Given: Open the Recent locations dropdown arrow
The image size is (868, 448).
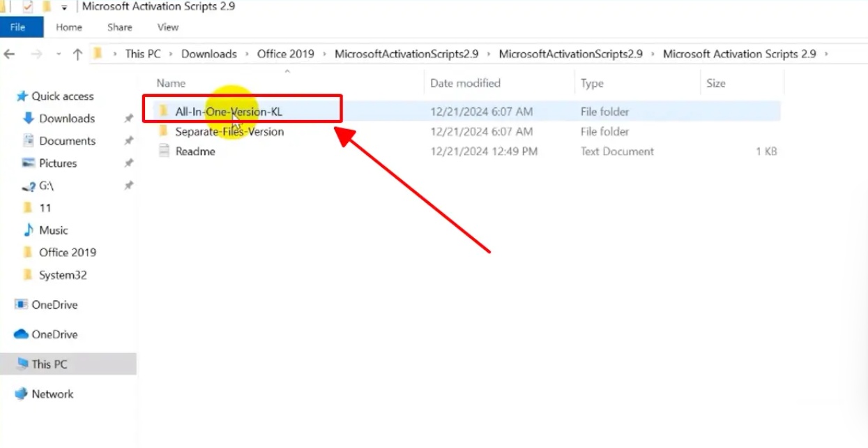Looking at the screenshot, I should [x=59, y=54].
